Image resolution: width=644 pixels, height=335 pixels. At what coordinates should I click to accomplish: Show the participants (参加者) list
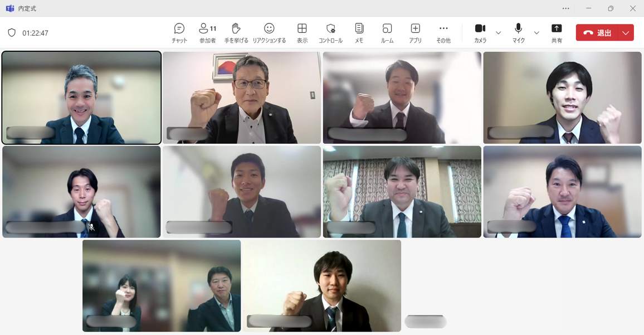pyautogui.click(x=207, y=33)
